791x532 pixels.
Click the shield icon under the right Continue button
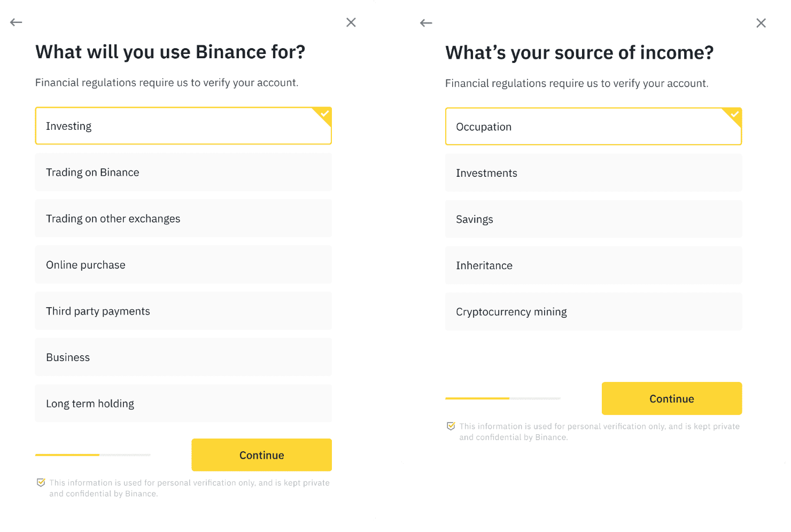pos(451,426)
